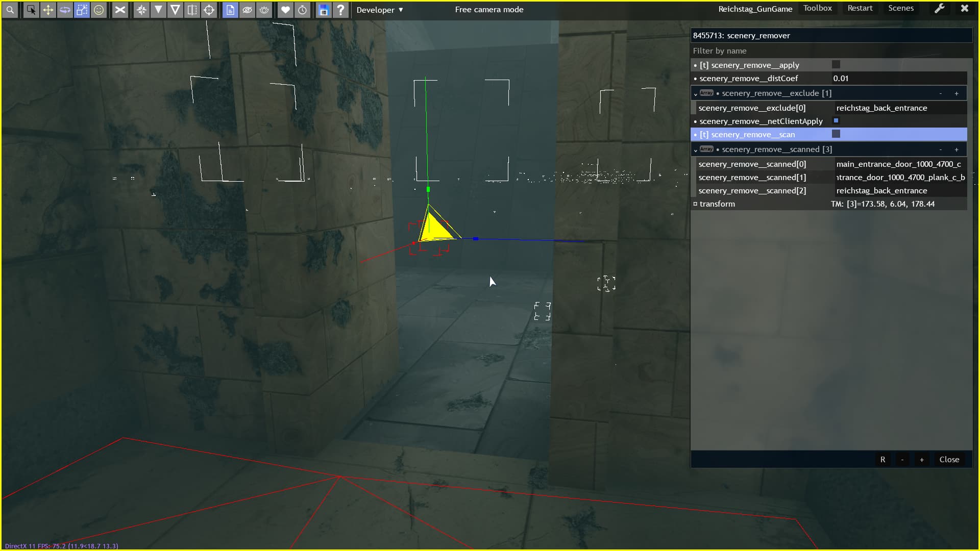This screenshot has height=551, width=980.
Task: Click the floppy disk save icon
Action: pyautogui.click(x=324, y=10)
